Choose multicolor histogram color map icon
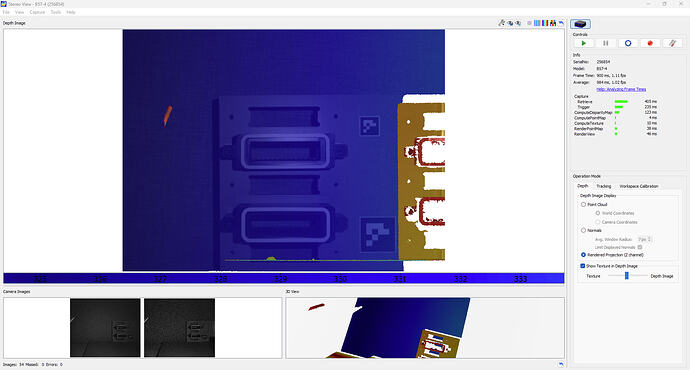 [x=553, y=23]
